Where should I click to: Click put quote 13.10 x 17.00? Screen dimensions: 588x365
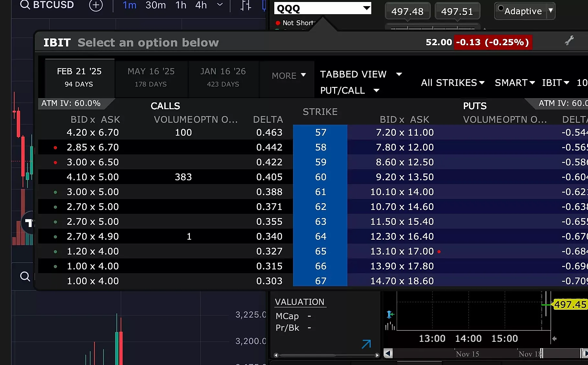pos(402,251)
